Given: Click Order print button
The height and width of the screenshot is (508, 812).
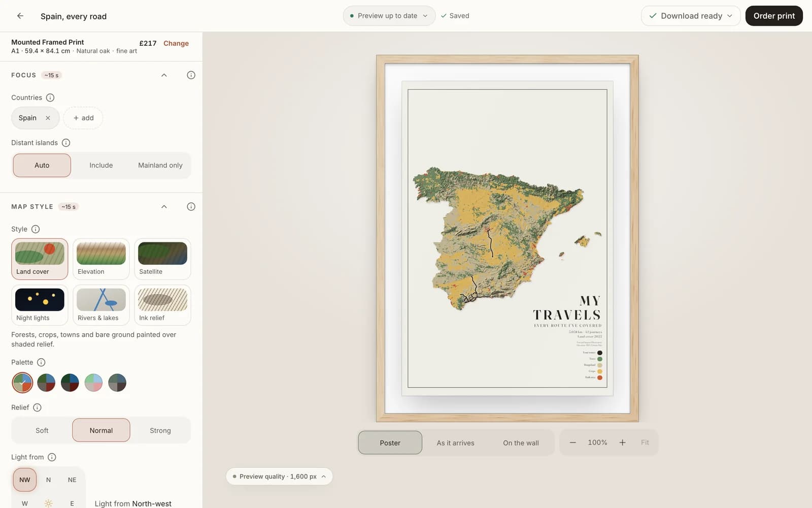Looking at the screenshot, I should coord(774,16).
